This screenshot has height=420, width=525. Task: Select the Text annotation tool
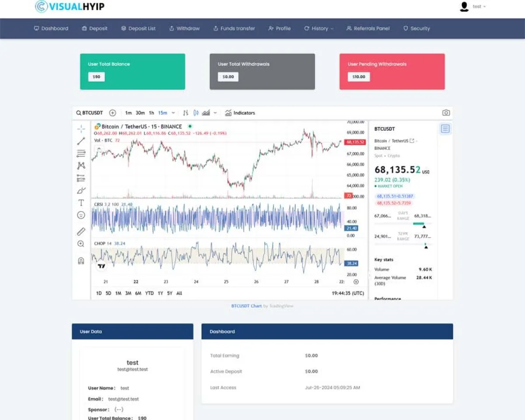click(x=81, y=203)
